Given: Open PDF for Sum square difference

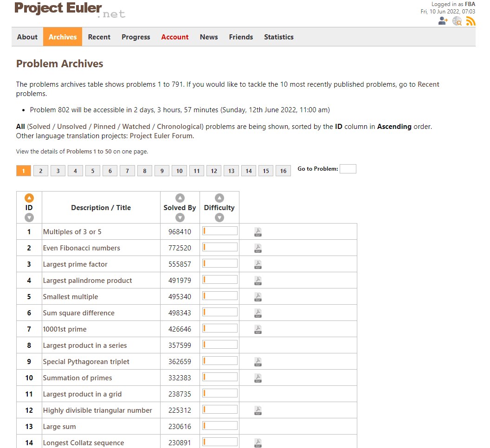Looking at the screenshot, I should 258,313.
